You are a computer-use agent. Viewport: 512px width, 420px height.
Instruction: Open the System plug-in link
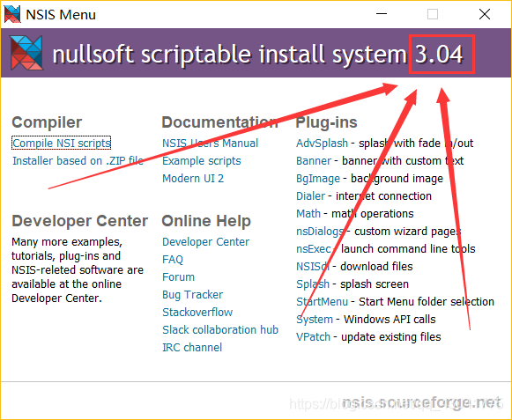coord(315,319)
